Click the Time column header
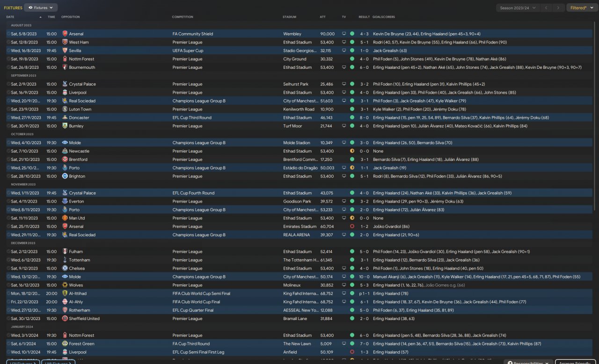Image resolution: width=599 pixels, height=364 pixels. tap(51, 17)
